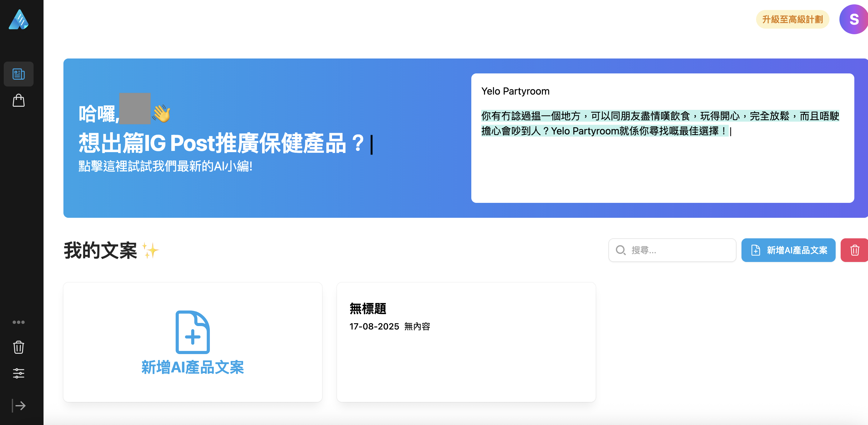Image resolution: width=868 pixels, height=425 pixels.
Task: Open the trash bin in sidebar
Action: (x=19, y=347)
